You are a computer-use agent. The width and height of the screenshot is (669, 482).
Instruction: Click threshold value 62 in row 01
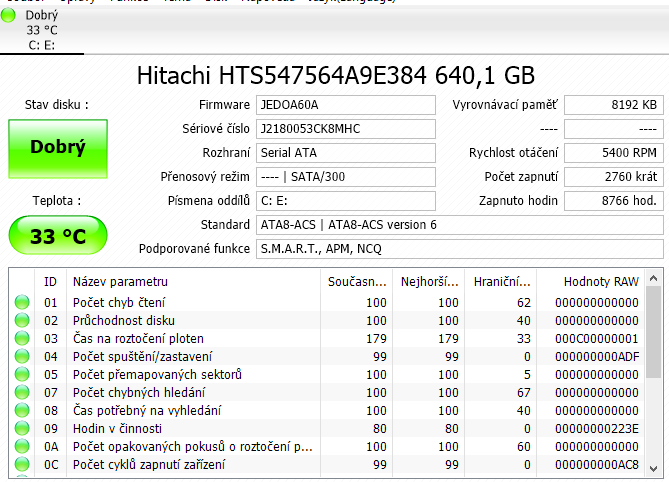click(524, 302)
